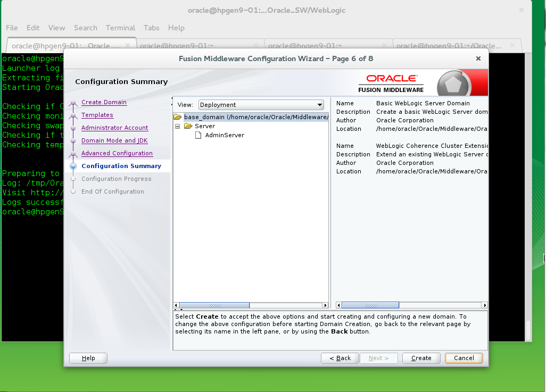This screenshot has height=392, width=546.
Task: Click the Help button
Action: pyautogui.click(x=88, y=358)
